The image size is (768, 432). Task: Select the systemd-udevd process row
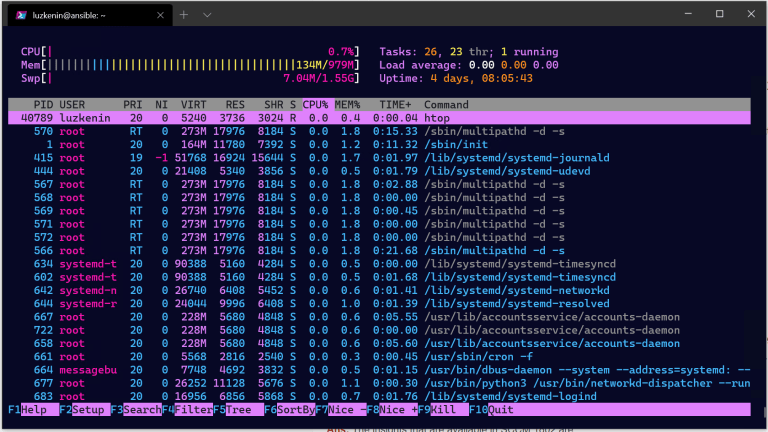379,171
